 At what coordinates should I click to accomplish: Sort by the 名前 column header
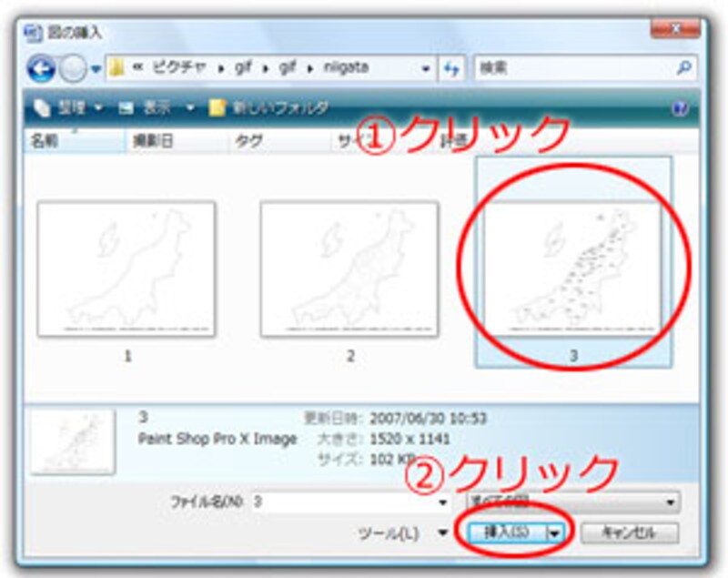point(75,140)
